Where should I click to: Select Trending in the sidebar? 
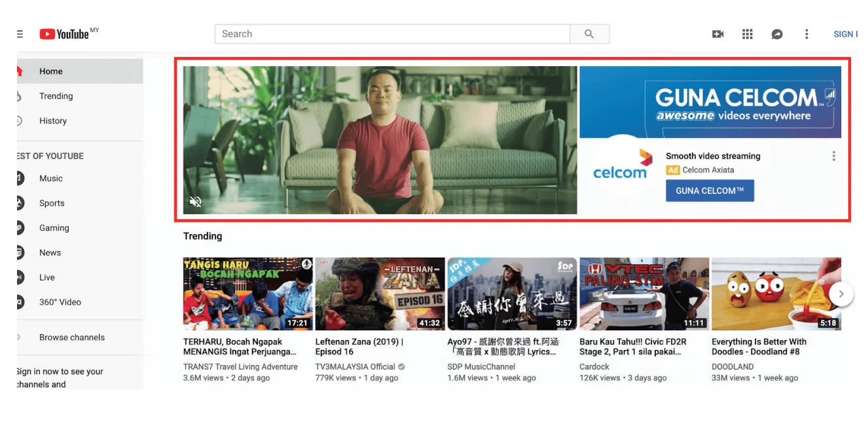(x=56, y=96)
